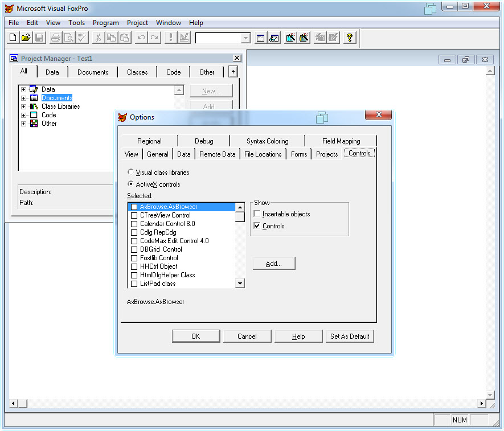Click the Command Window toolbar icon
Image resolution: width=504 pixels, height=431 pixels.
coord(261,38)
